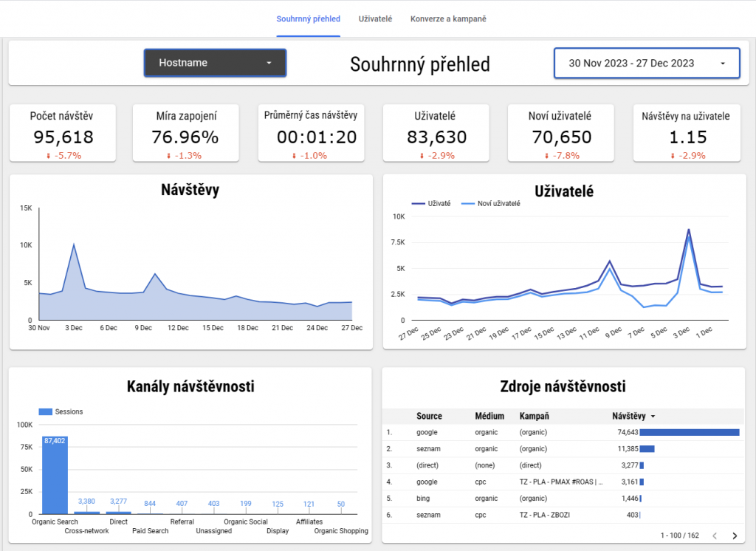Click the Organic Search bar showing 87,402

55,475
